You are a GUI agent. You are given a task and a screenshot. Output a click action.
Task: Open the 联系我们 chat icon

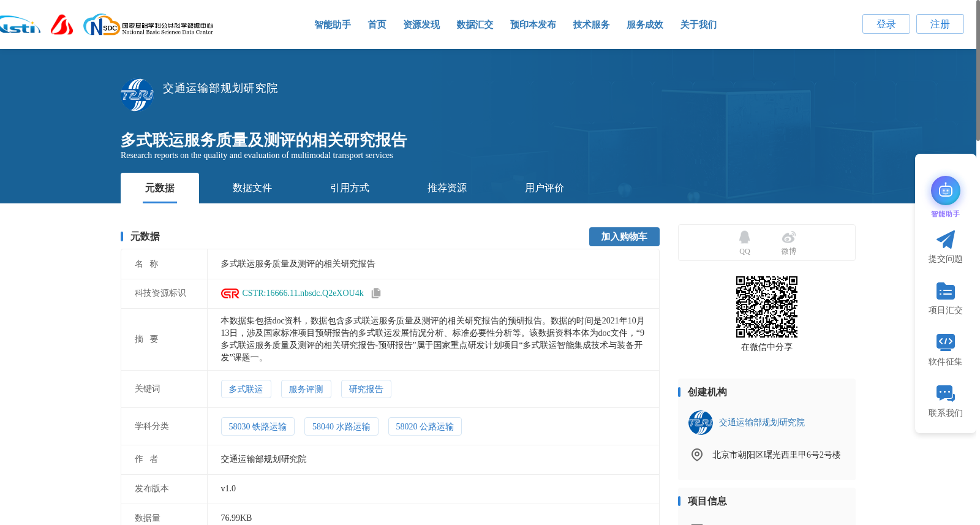(946, 393)
